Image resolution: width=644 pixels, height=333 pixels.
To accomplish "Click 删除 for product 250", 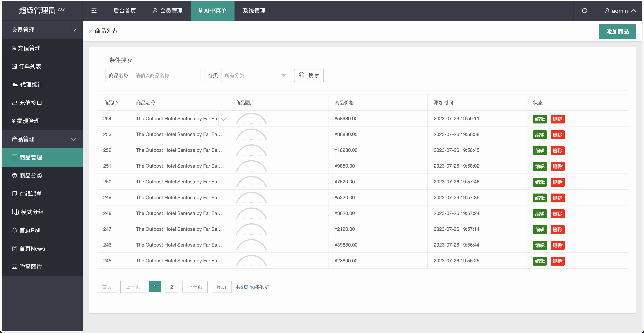I will (557, 182).
